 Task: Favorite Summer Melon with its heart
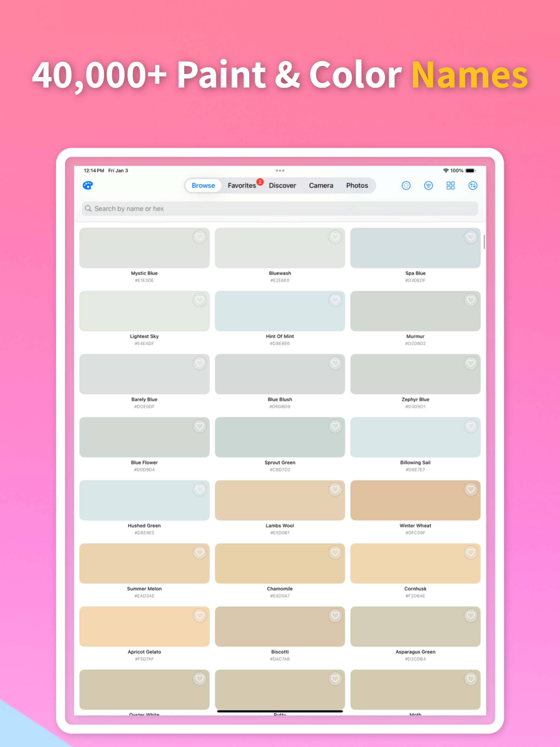[200, 553]
